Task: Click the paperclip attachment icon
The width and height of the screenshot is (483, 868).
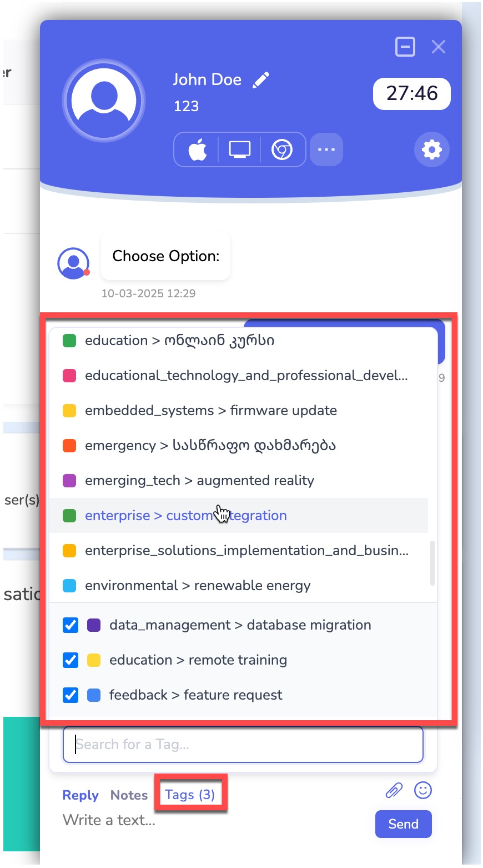Action: 394,790
